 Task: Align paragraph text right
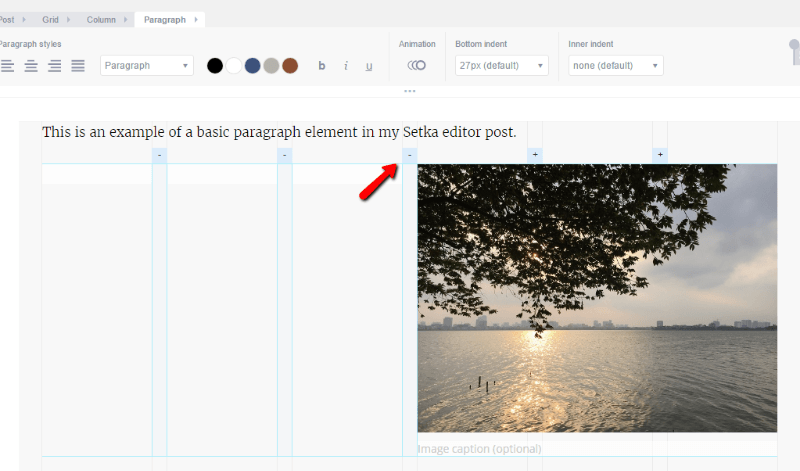[x=55, y=66]
